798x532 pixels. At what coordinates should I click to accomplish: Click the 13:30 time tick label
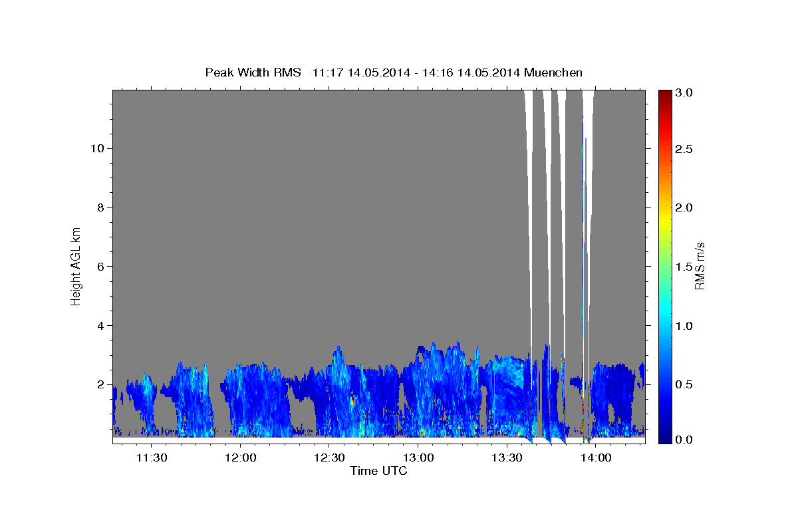click(507, 458)
